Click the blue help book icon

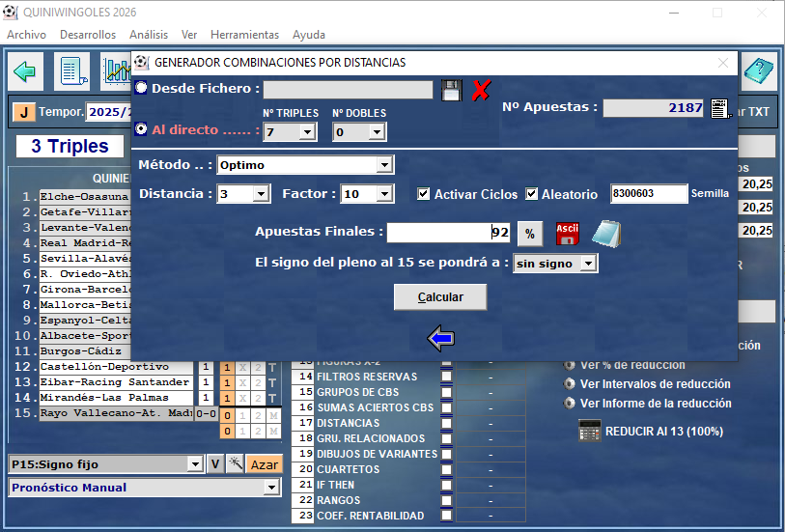(x=759, y=71)
